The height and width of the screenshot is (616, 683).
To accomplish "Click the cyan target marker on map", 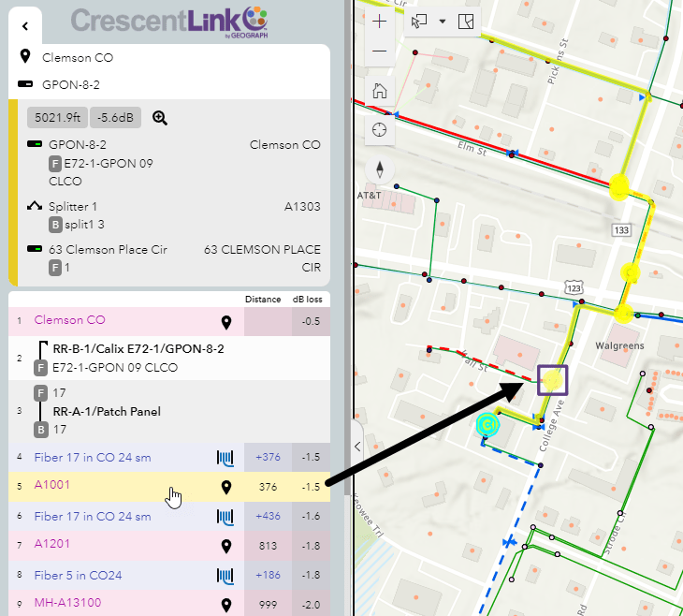I will (487, 425).
